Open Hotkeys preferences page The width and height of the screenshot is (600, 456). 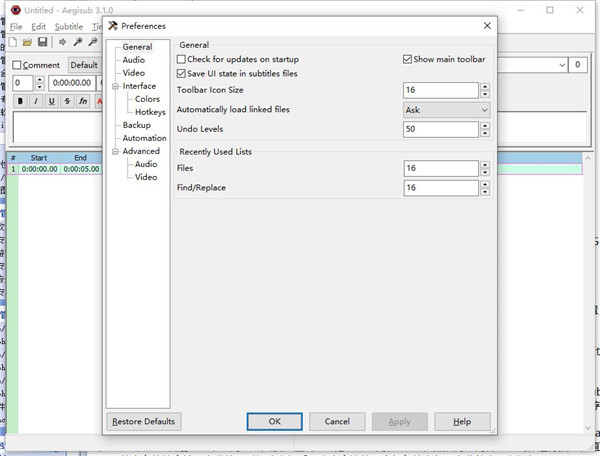(x=150, y=112)
